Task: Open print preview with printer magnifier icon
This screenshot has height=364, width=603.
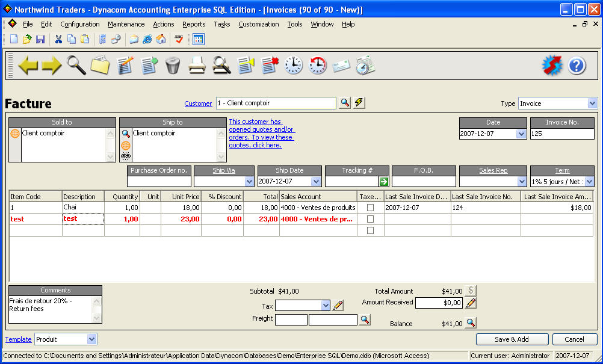Action: pos(221,66)
